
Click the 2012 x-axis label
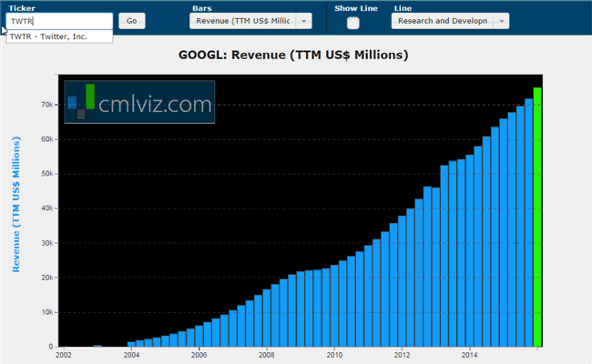coord(402,355)
